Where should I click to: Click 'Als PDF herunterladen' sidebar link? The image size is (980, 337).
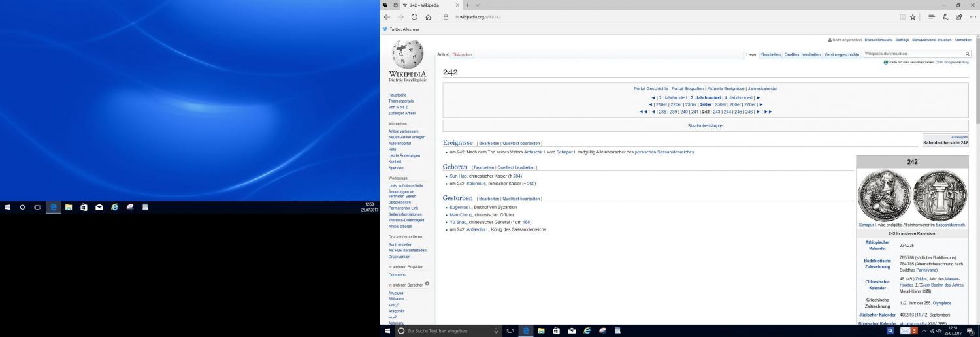[407, 250]
